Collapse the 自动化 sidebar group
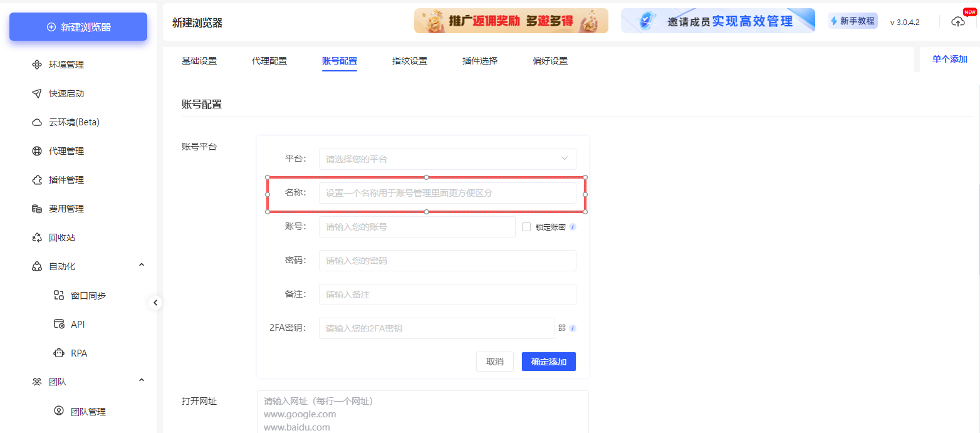This screenshot has height=433, width=980. click(x=142, y=264)
